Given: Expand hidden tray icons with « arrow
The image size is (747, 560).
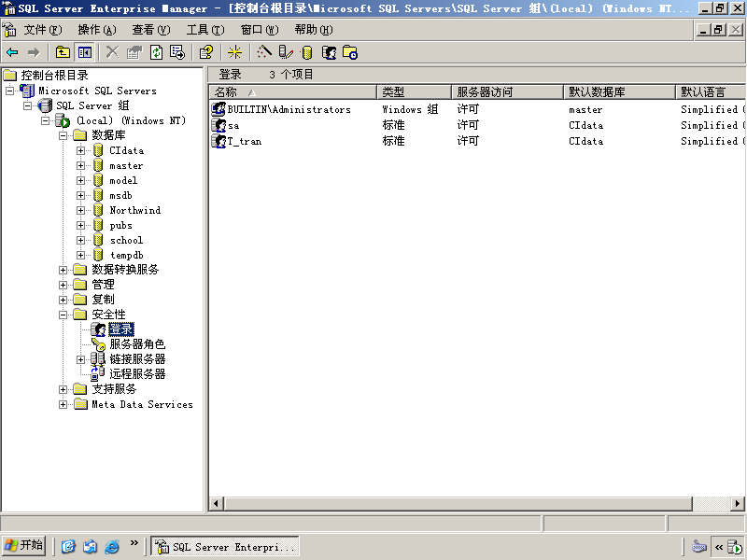Looking at the screenshot, I should [x=719, y=547].
